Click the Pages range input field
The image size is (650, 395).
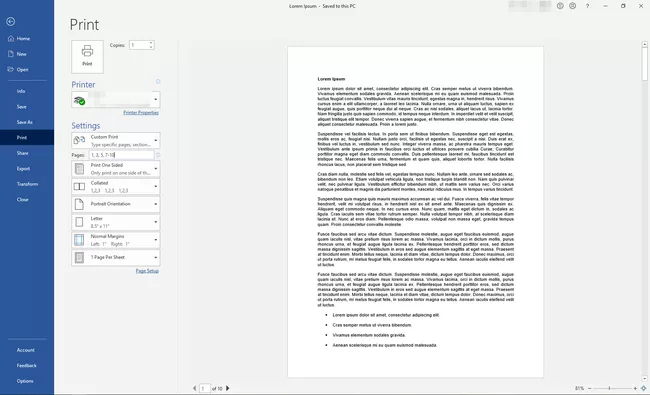coord(121,155)
